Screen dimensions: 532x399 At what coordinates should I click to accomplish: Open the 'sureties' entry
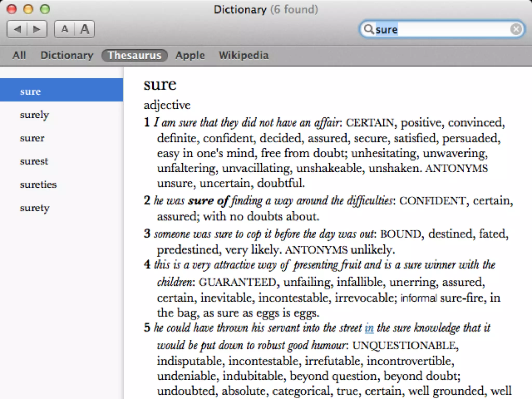pyautogui.click(x=38, y=184)
